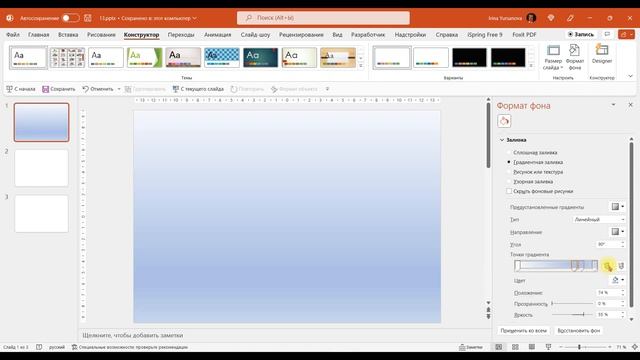Viewport: 640px width, 360px height.
Task: Toggle Заметки in the status bar
Action: (x=471, y=347)
